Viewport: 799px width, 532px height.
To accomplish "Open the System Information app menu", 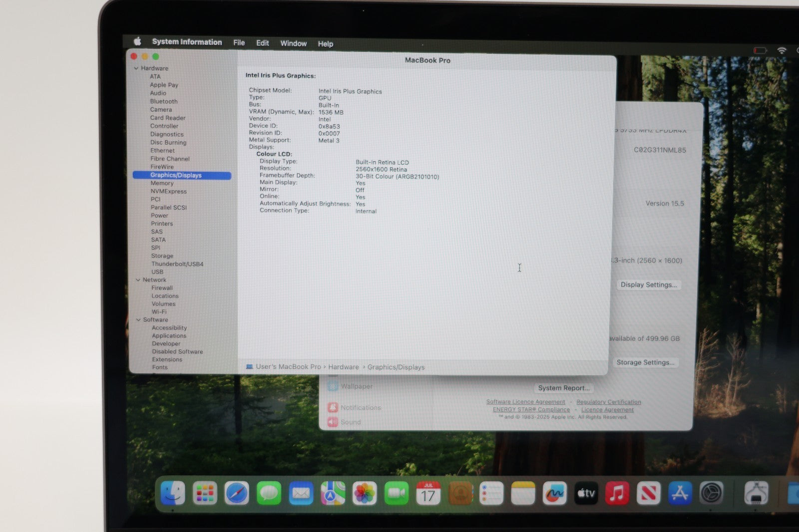I will coord(187,42).
